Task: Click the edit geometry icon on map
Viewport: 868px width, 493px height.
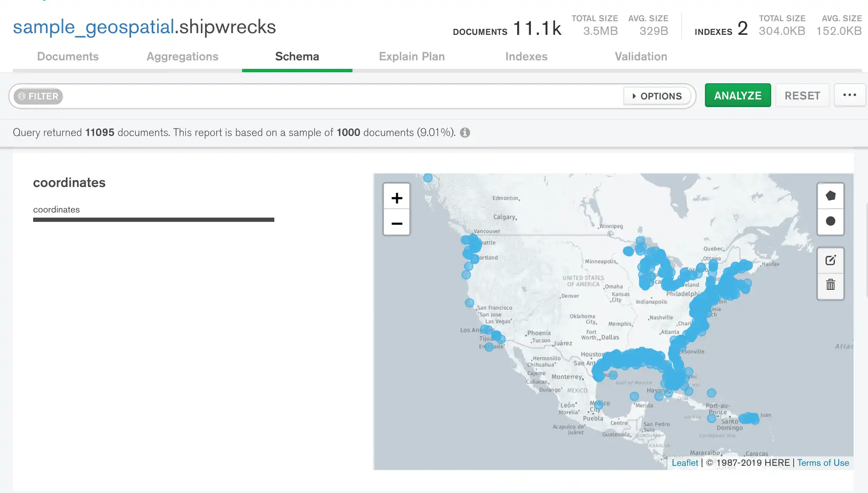Action: click(831, 260)
